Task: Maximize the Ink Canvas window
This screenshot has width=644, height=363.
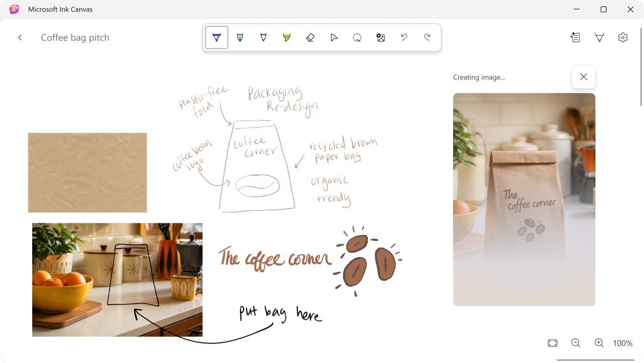Action: pyautogui.click(x=603, y=9)
